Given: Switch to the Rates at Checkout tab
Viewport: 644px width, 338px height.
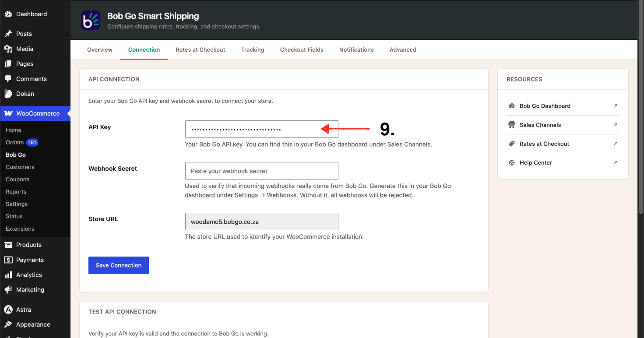Looking at the screenshot, I should click(x=201, y=49).
